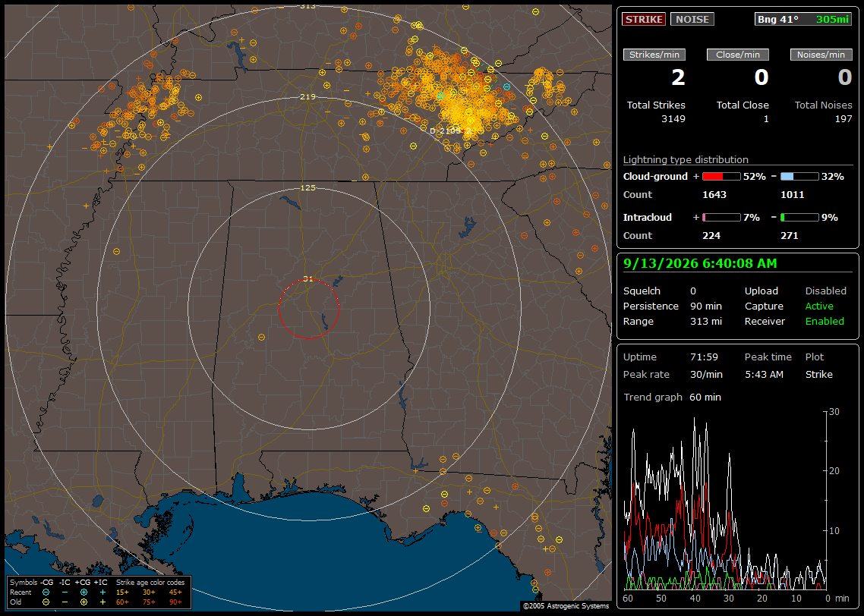Click the Noises/min counter button
864x616 pixels.
pos(821,55)
